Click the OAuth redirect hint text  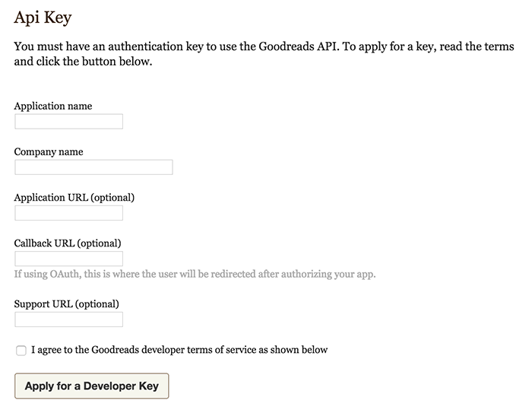[x=195, y=274]
